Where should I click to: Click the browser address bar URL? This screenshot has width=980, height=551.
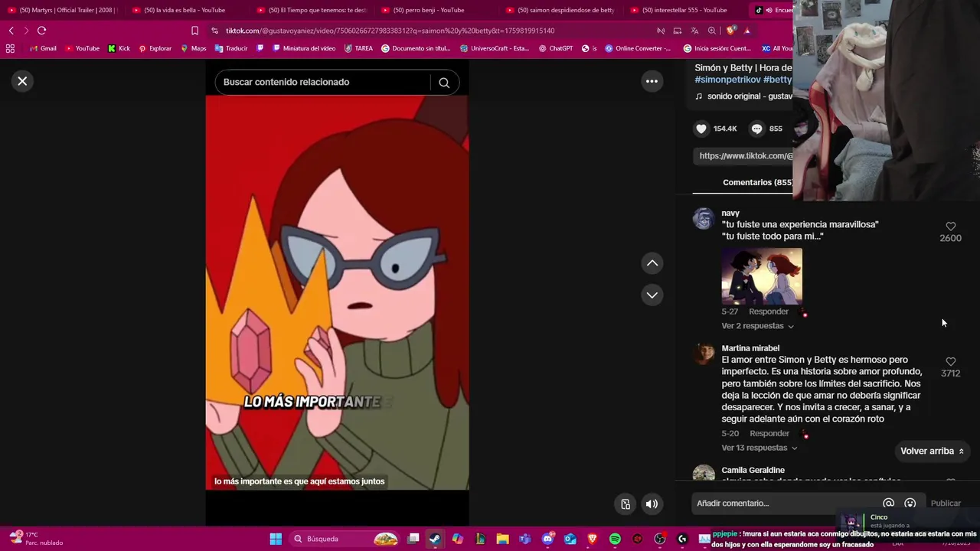pyautogui.click(x=390, y=31)
